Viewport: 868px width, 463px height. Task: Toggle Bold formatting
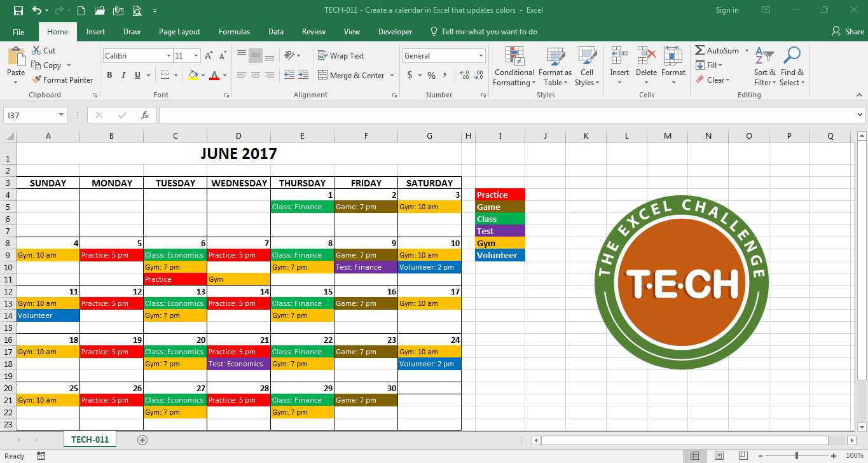[x=109, y=75]
